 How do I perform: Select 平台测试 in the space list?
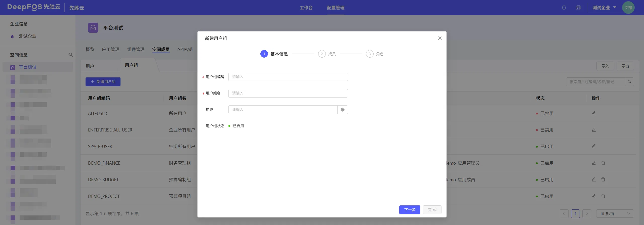coord(38,67)
